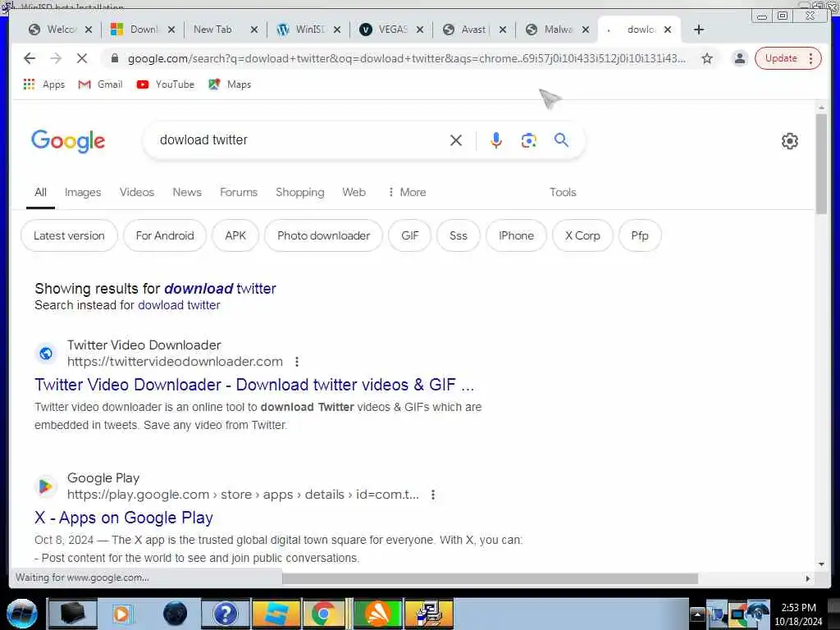The image size is (840, 630).
Task: Switch to the Videos results tab
Action: 137,192
